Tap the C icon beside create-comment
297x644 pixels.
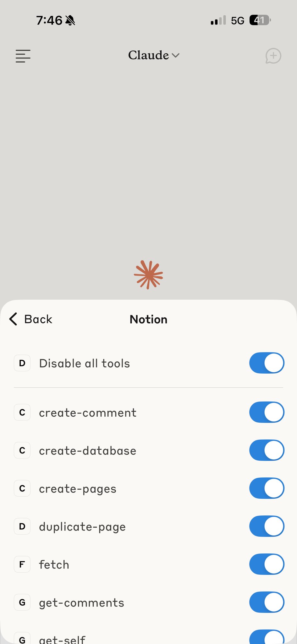pyautogui.click(x=22, y=413)
